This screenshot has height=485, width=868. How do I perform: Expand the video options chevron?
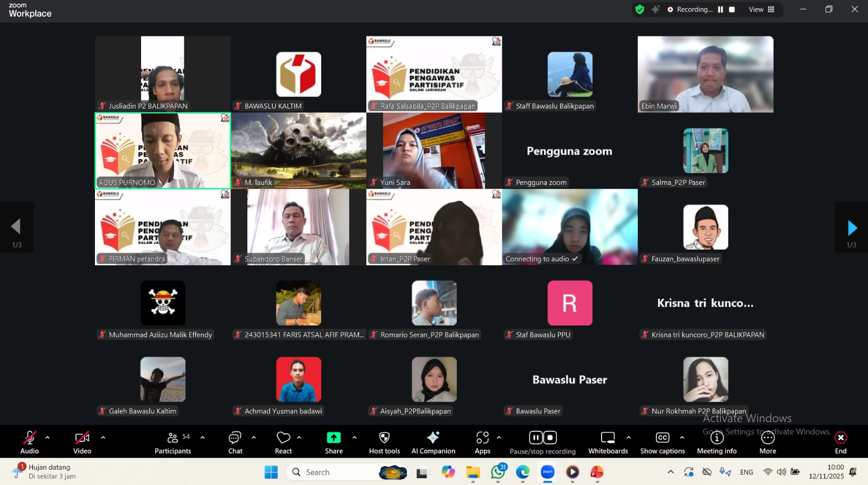(103, 437)
